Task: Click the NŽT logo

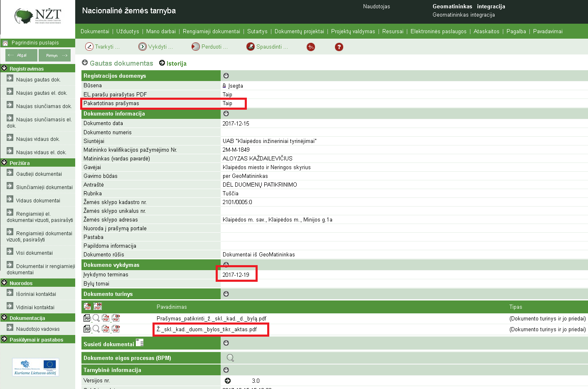Action: click(x=38, y=17)
